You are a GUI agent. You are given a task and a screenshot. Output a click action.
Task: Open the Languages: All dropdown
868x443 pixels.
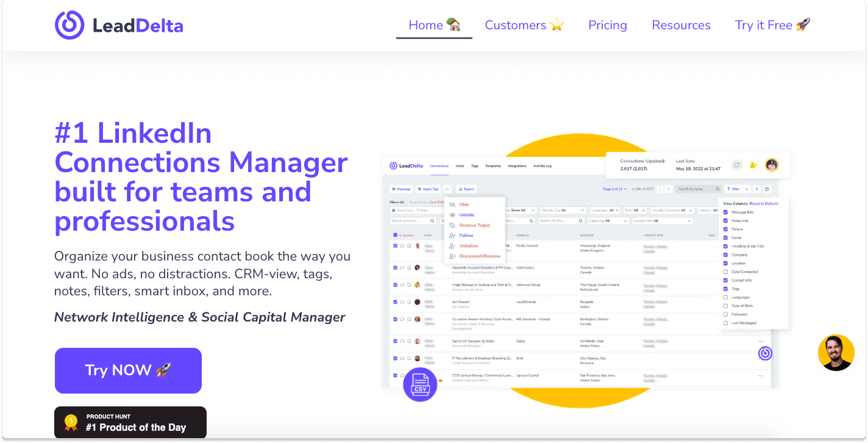(605, 210)
